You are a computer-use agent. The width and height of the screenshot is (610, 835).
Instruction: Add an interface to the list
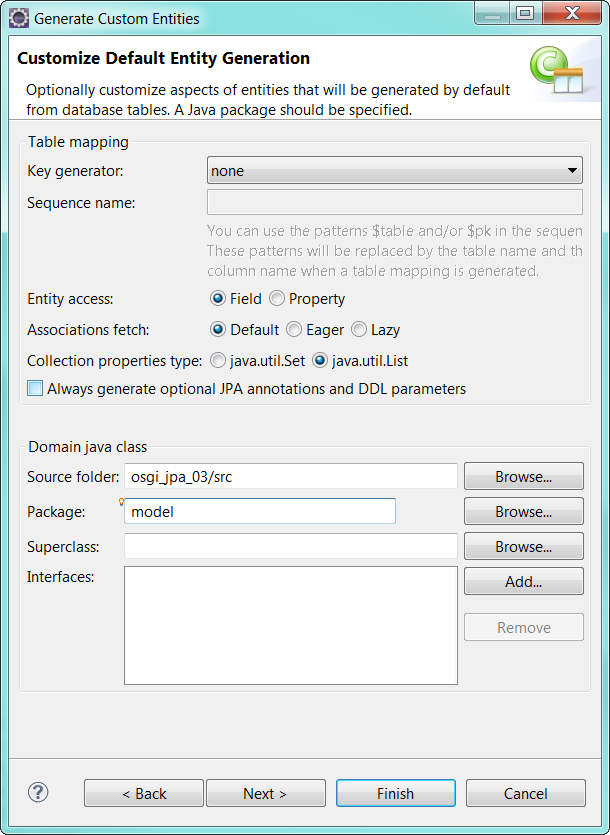point(523,581)
